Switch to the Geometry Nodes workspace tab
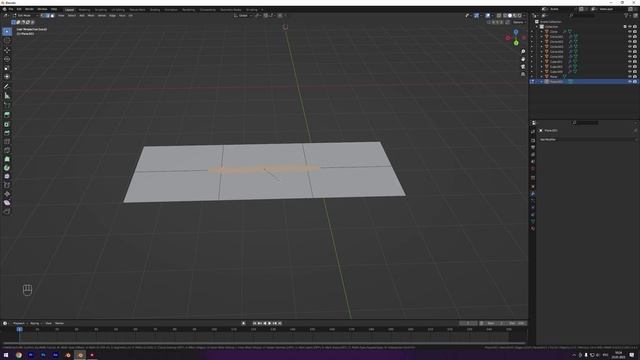The image size is (640, 360). point(231,9)
